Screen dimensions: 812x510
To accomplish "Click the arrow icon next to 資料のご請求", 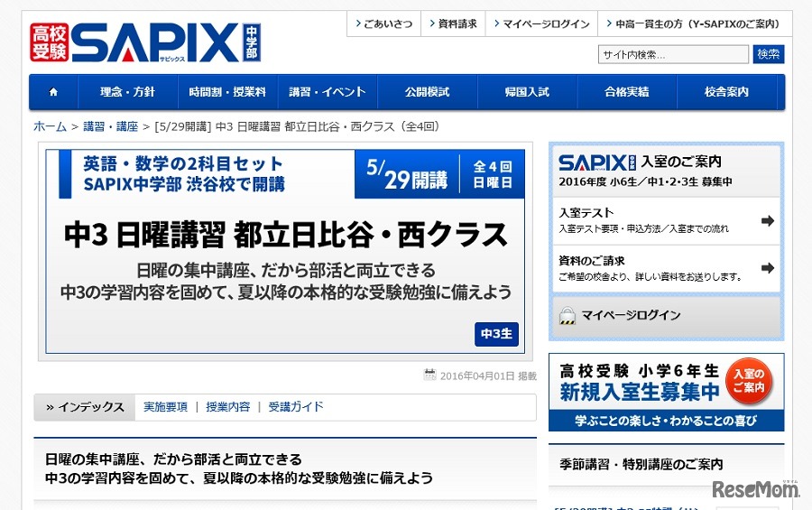I will (x=768, y=268).
